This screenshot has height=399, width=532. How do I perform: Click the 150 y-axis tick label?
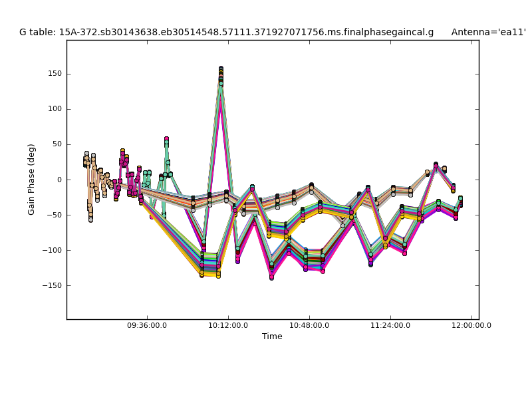pyautogui.click(x=54, y=74)
